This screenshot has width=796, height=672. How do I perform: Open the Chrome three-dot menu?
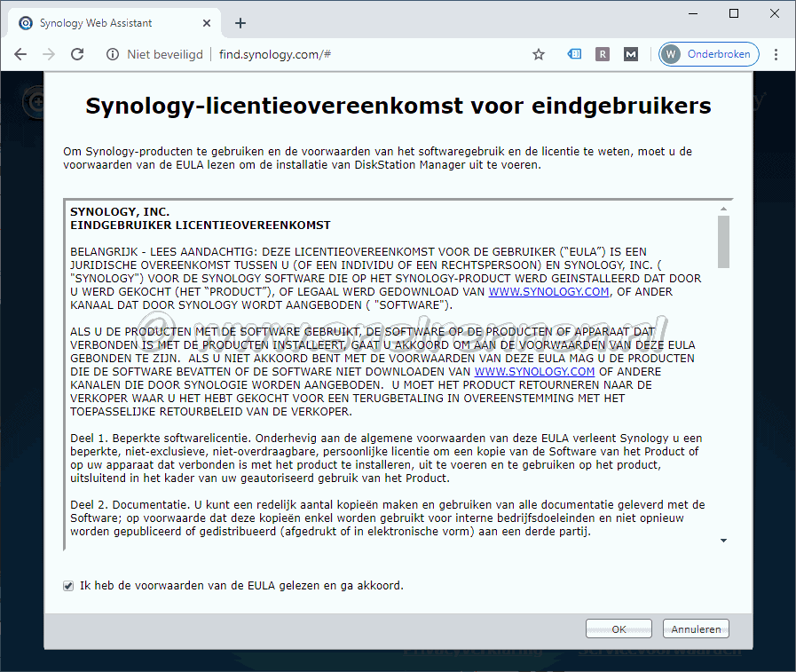tap(776, 54)
